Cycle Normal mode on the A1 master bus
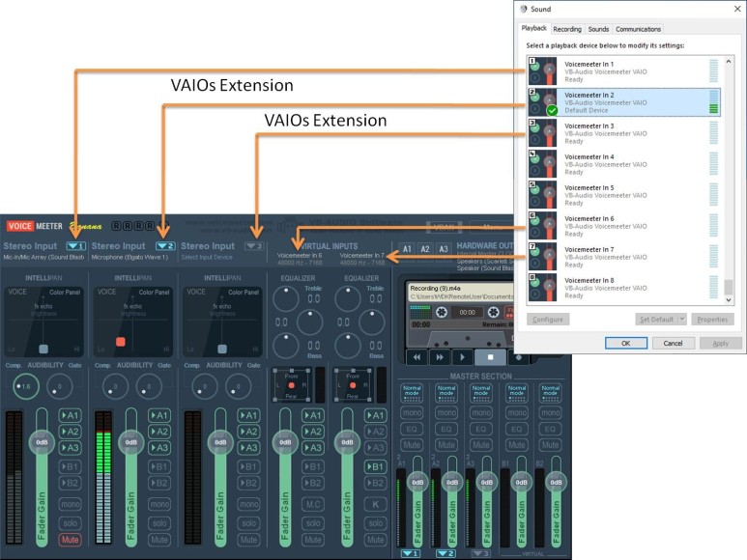This screenshot has width=747, height=560. tap(412, 393)
